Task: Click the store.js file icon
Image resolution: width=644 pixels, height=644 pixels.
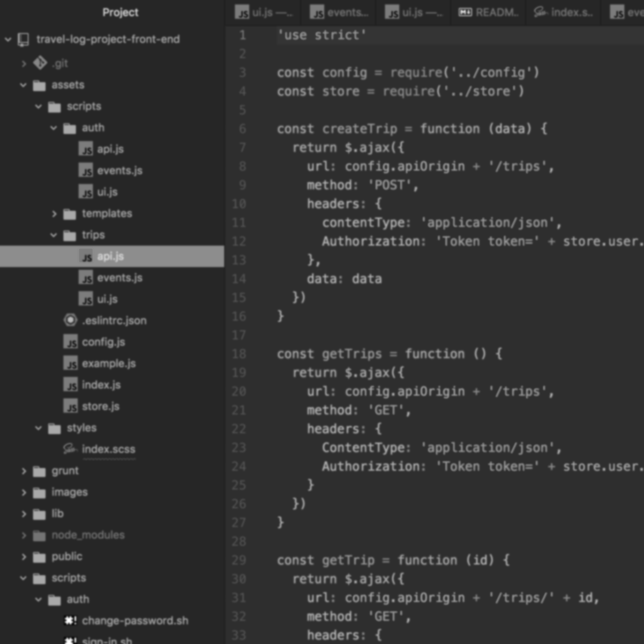Action: pos(70,406)
